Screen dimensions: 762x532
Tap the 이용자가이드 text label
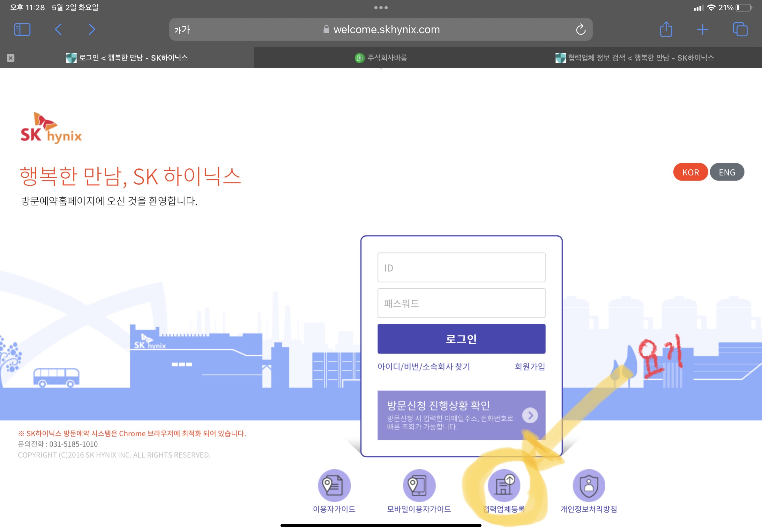[x=334, y=509]
